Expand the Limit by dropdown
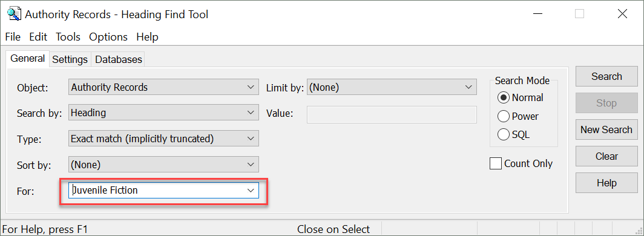The image size is (644, 236). [x=392, y=87]
